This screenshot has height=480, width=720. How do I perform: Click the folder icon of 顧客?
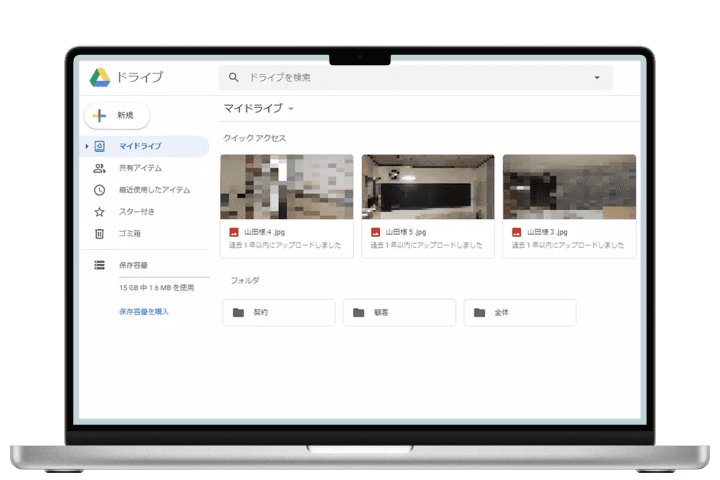pyautogui.click(x=359, y=313)
